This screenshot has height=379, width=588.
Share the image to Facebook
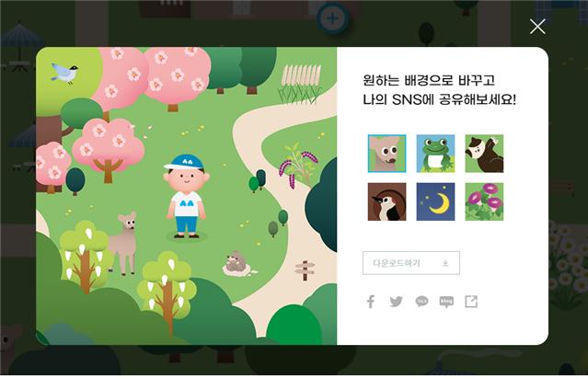(371, 302)
